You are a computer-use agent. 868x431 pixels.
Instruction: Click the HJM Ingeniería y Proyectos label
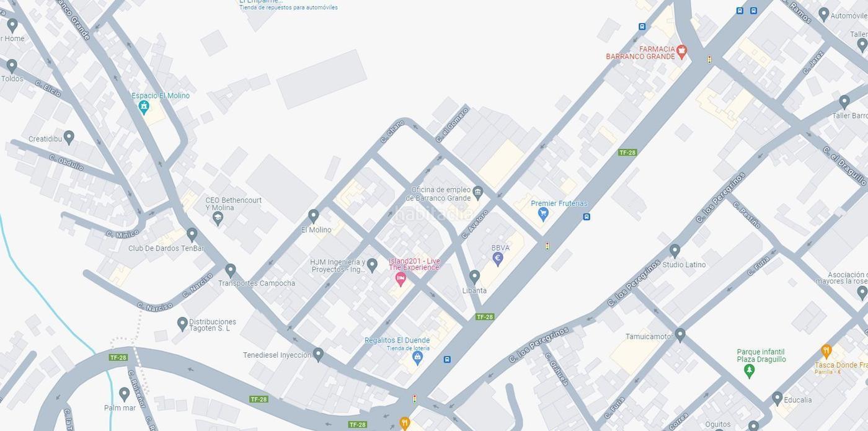click(339, 265)
